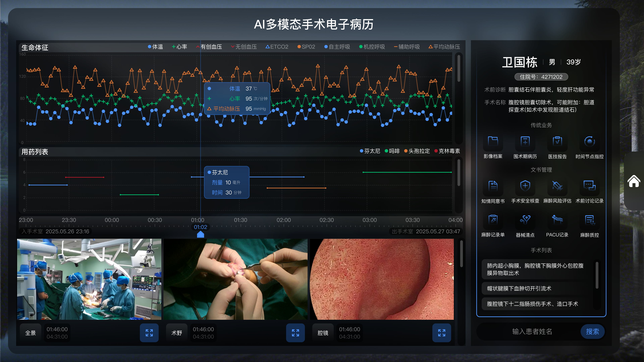The height and width of the screenshot is (362, 644).
Task: Expand the 腔镜 video to fullscreen
Action: point(442,333)
